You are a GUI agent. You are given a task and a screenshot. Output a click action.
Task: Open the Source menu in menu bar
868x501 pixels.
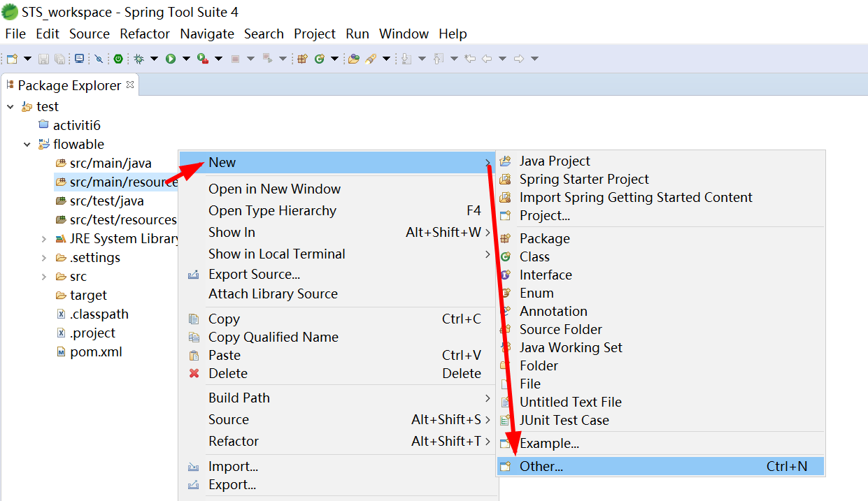pos(90,34)
